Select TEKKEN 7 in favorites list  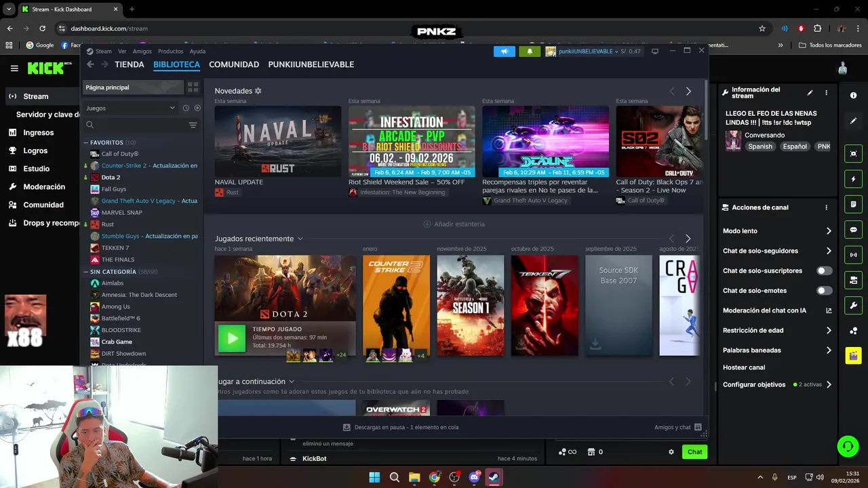(115, 248)
